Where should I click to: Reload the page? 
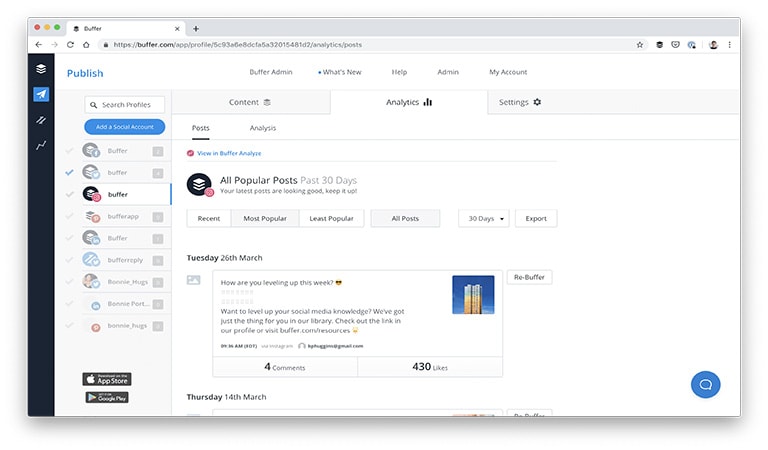point(70,45)
